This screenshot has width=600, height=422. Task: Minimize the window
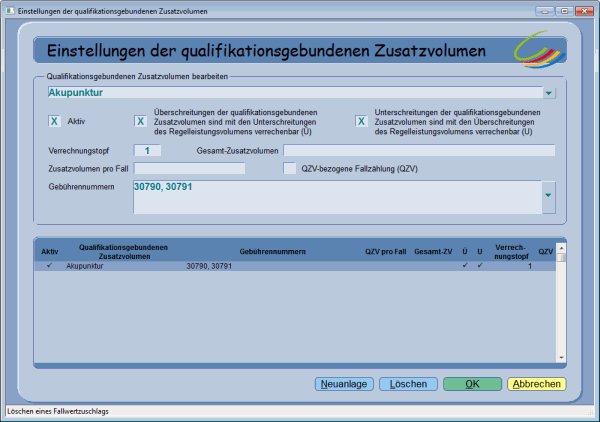[545, 11]
